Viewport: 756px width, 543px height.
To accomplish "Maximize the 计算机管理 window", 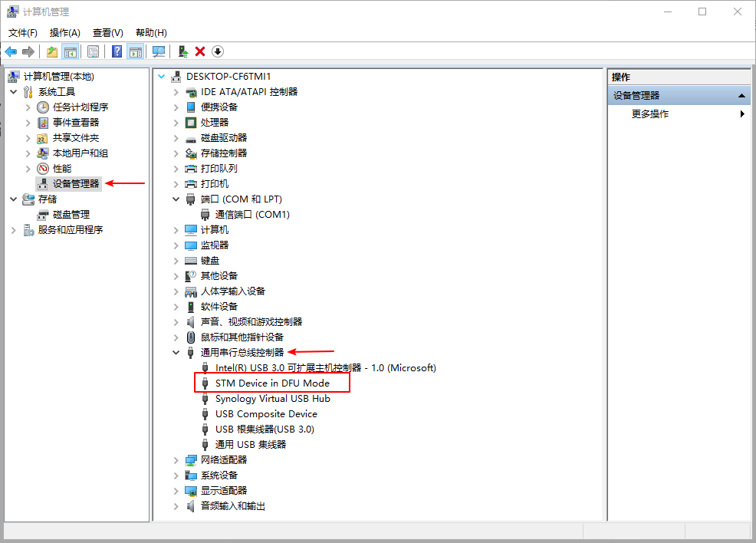I will pos(702,12).
